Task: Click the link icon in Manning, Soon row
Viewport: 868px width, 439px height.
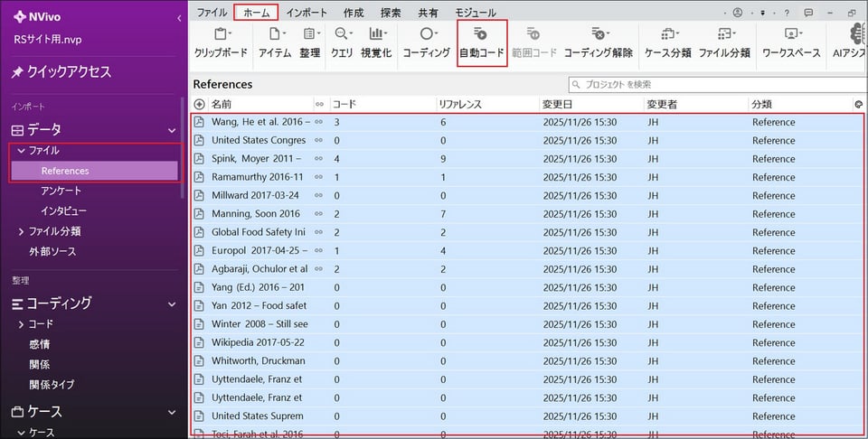Action: (319, 214)
